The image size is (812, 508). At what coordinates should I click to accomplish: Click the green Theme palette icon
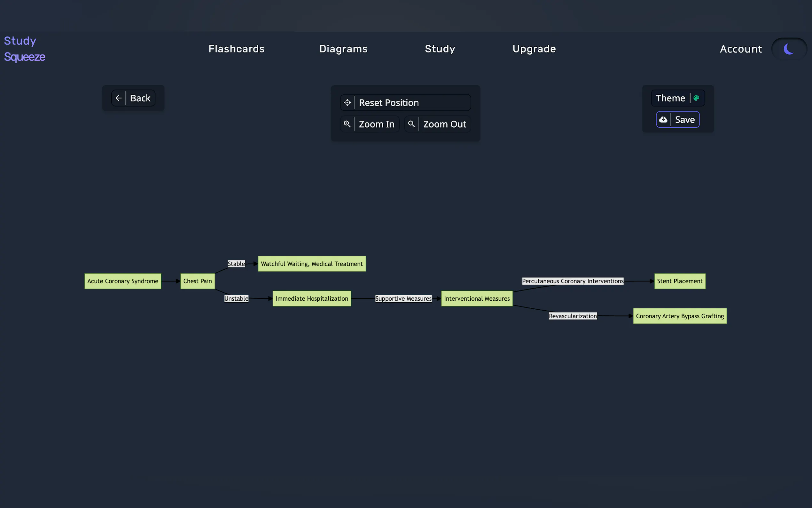point(696,98)
